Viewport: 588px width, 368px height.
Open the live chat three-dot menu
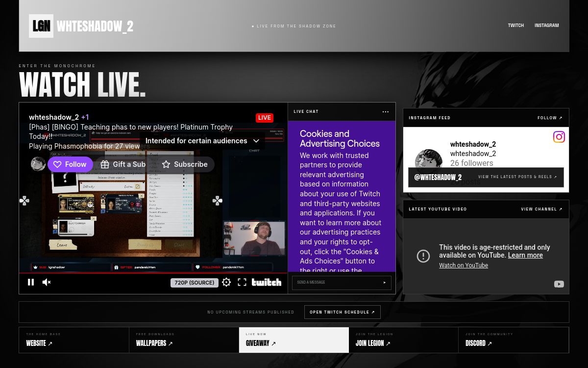click(x=386, y=112)
